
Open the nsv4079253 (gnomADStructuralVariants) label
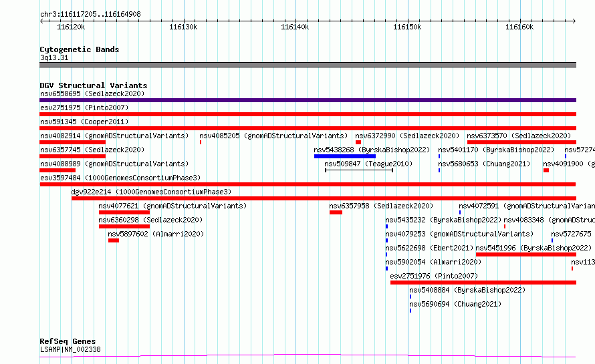pyautogui.click(x=459, y=234)
